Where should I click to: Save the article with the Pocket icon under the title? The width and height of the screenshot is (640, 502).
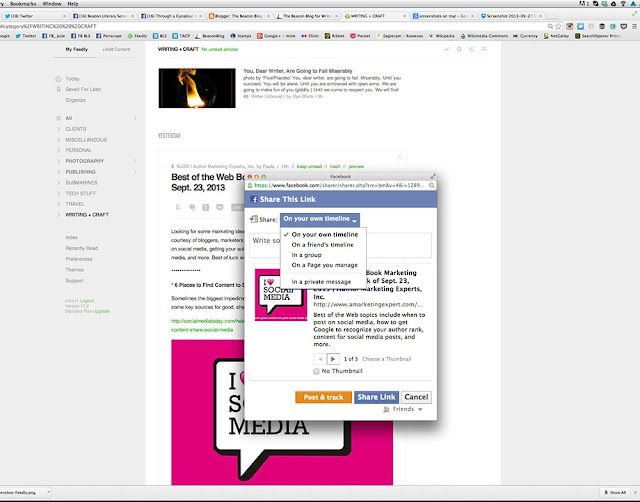(x=220, y=207)
